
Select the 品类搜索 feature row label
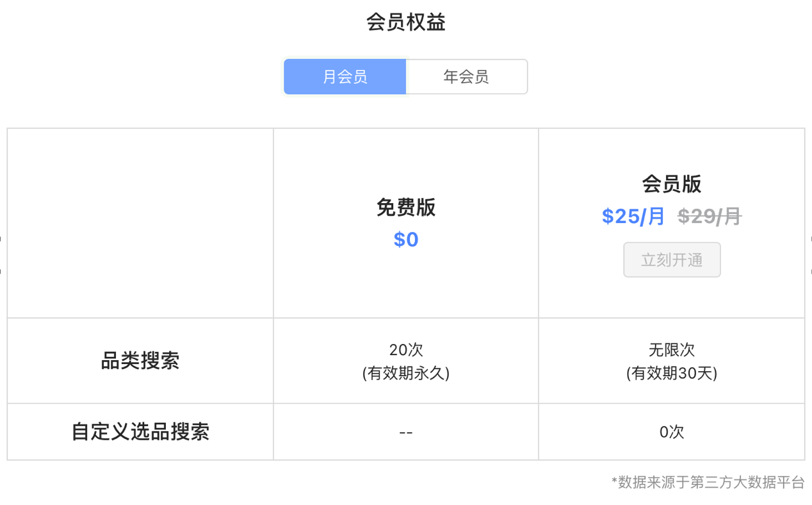tap(139, 360)
